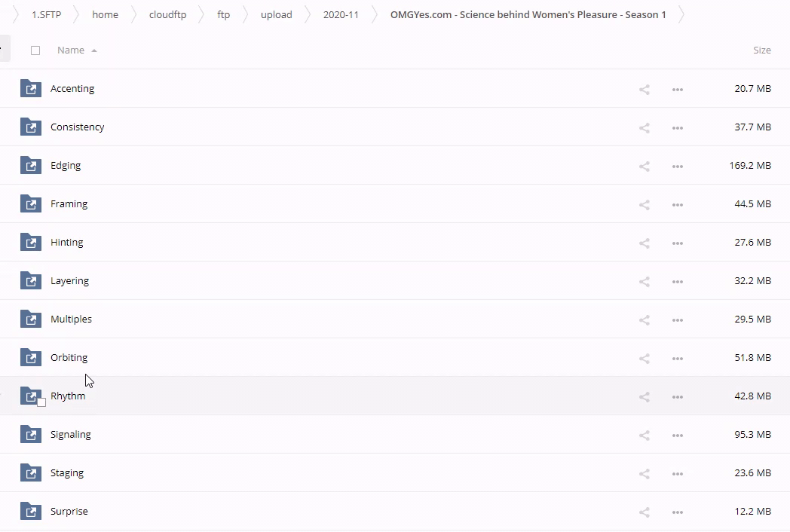
Task: Navigate to the cloudftp breadcrumb
Action: click(x=167, y=14)
